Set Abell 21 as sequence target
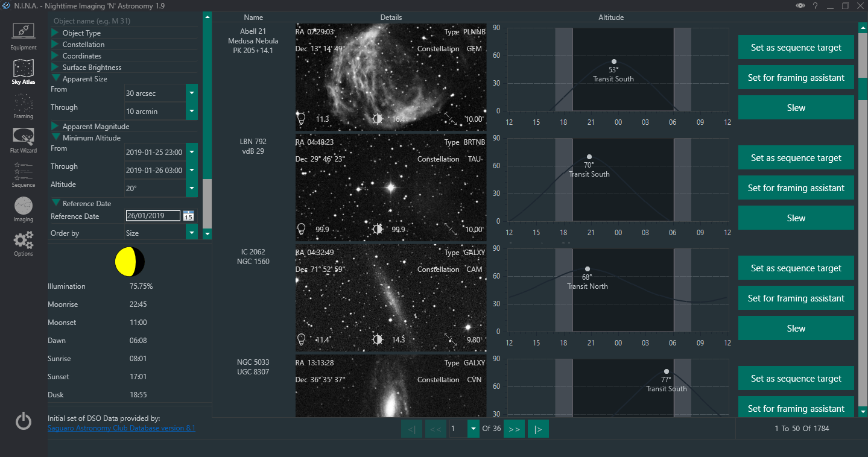The image size is (868, 457). (796, 48)
